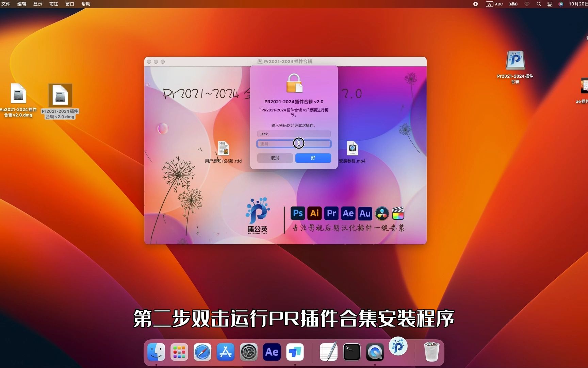This screenshot has width=588, height=368.
Task: Open the blue app icon beside After Effects in Dock
Action: [x=295, y=352]
